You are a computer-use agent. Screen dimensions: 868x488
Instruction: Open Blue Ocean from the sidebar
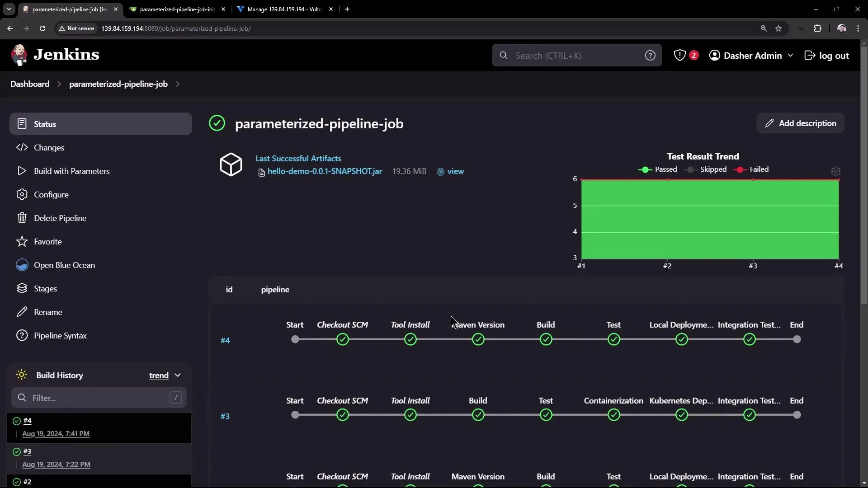coord(65,265)
